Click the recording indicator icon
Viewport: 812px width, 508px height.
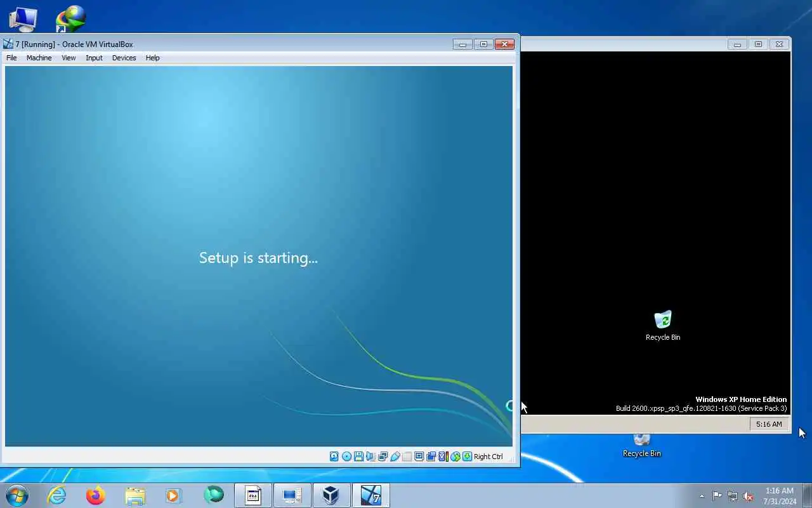[x=431, y=457]
